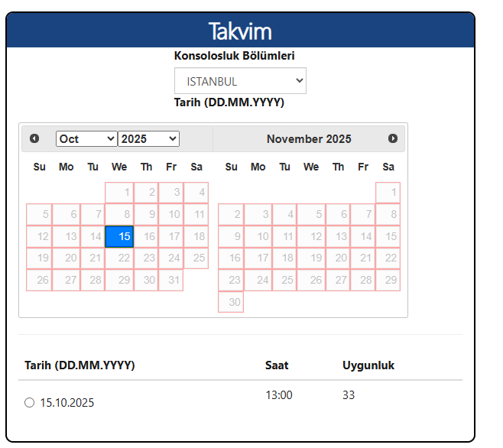Click October 13 in the calendar
Image resolution: width=503 pixels, height=448 pixels.
67,236
